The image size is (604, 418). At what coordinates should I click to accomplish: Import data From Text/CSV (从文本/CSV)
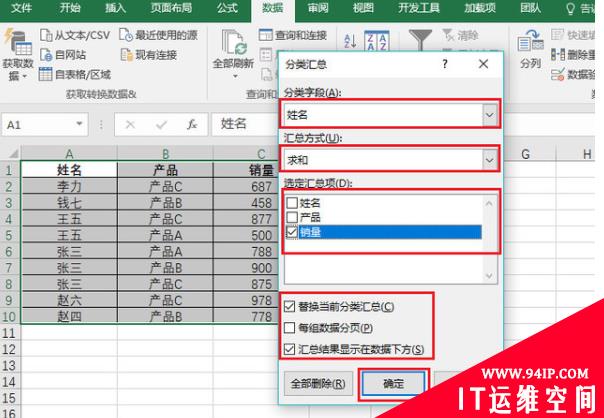coord(75,35)
